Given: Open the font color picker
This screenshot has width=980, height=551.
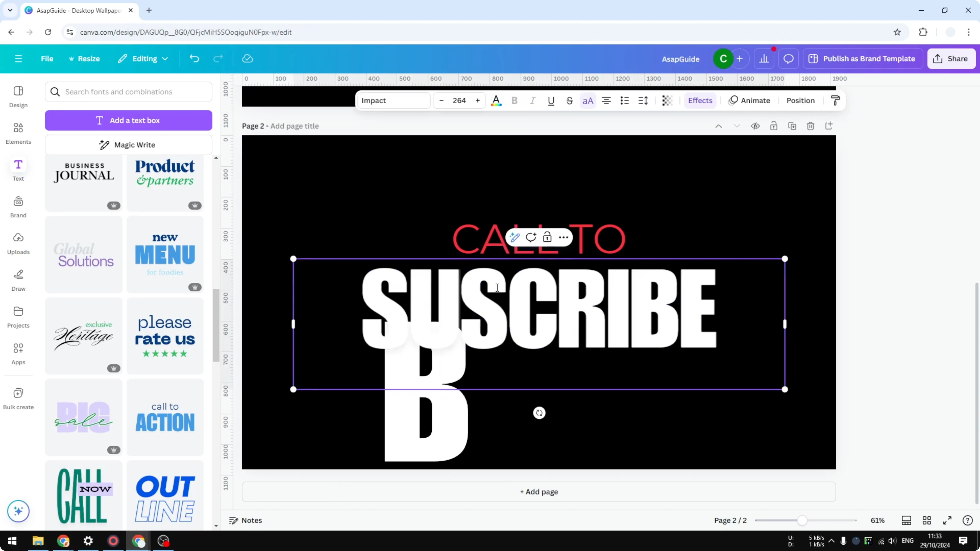Looking at the screenshot, I should [496, 100].
